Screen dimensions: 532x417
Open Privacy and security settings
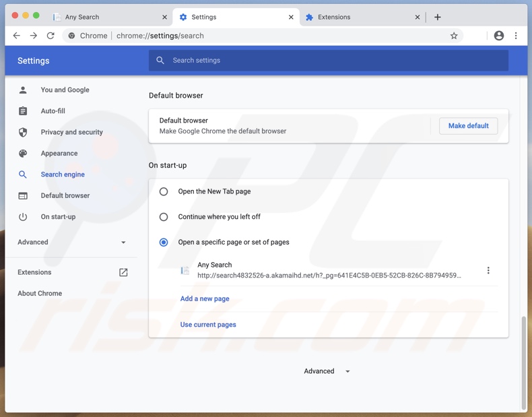pos(72,132)
